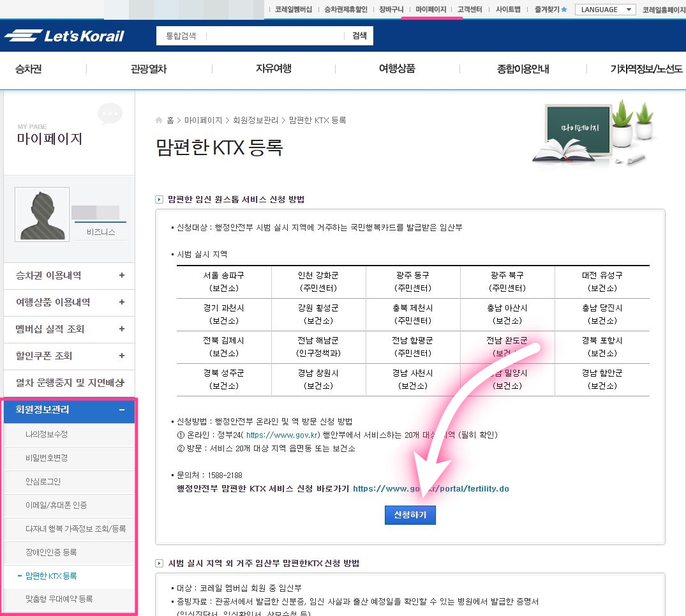686x616 pixels.
Task: Click the 비즈니스 membership label
Action: 101,232
